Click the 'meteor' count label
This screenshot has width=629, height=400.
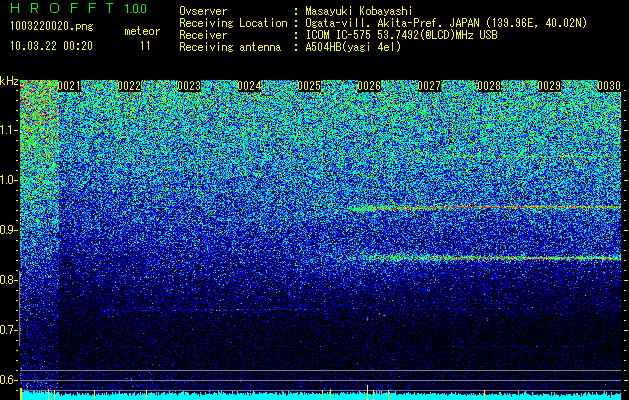tap(142, 31)
